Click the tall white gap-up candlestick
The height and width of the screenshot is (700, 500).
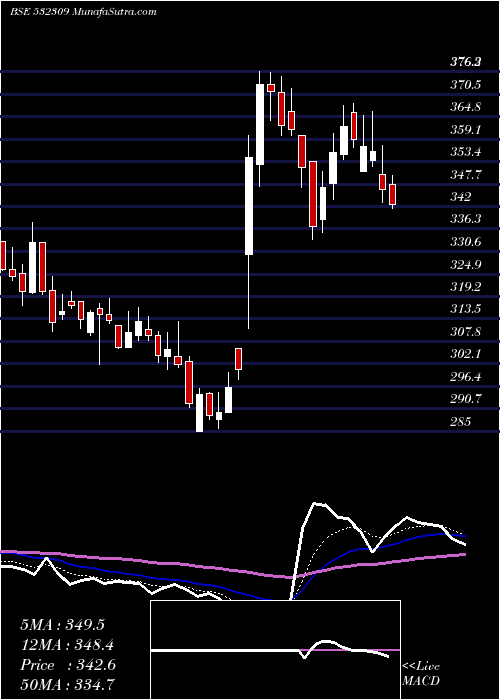(249, 206)
